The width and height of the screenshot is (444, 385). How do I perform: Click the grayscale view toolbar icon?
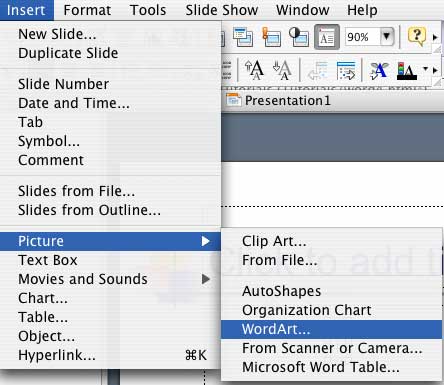299,37
